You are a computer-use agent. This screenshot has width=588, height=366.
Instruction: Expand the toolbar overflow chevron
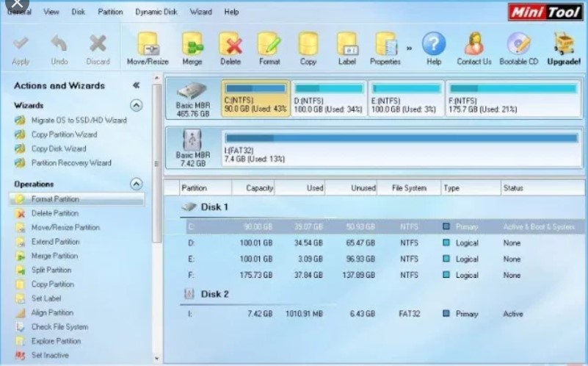(409, 48)
